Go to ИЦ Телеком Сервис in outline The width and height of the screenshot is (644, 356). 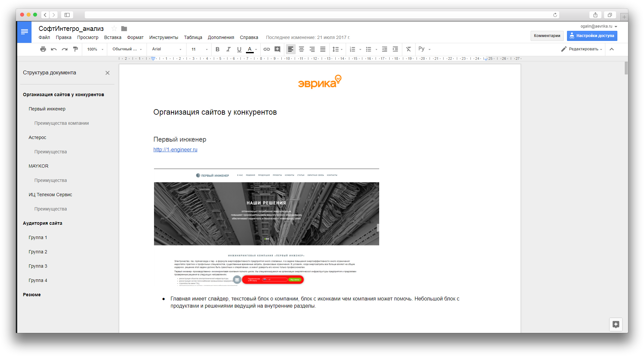(50, 195)
